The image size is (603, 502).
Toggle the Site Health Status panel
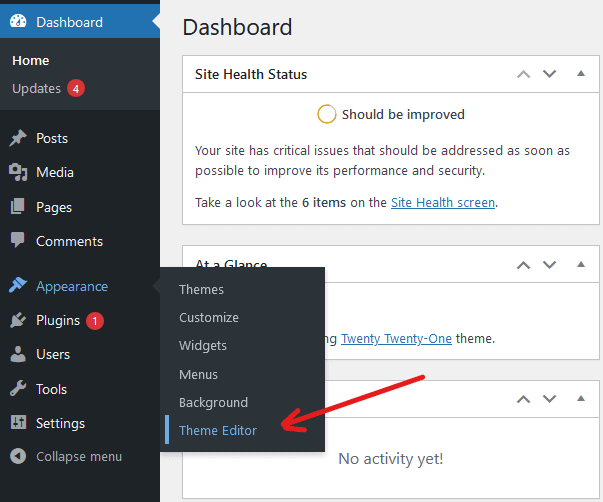pos(581,74)
